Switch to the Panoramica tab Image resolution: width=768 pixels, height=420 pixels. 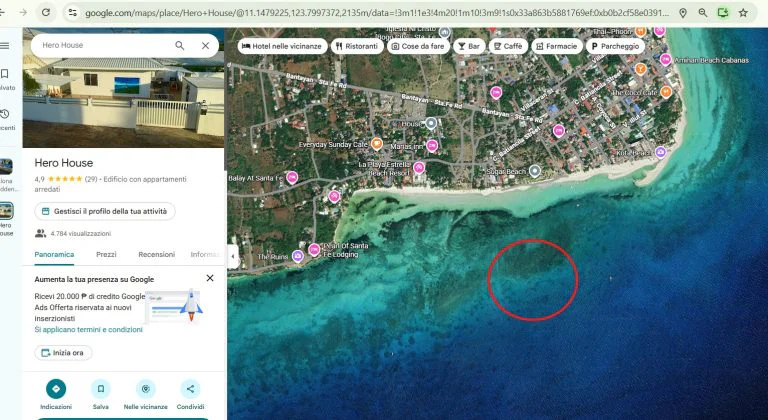54,254
